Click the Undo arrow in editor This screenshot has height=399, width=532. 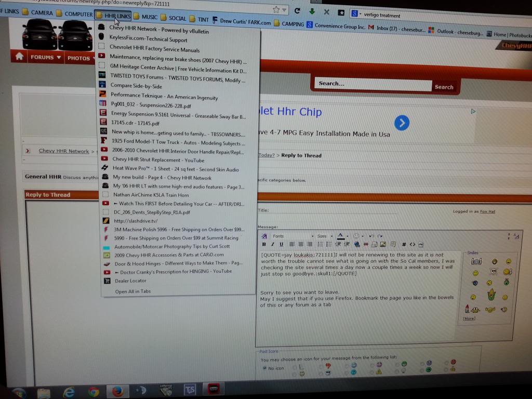(371, 236)
